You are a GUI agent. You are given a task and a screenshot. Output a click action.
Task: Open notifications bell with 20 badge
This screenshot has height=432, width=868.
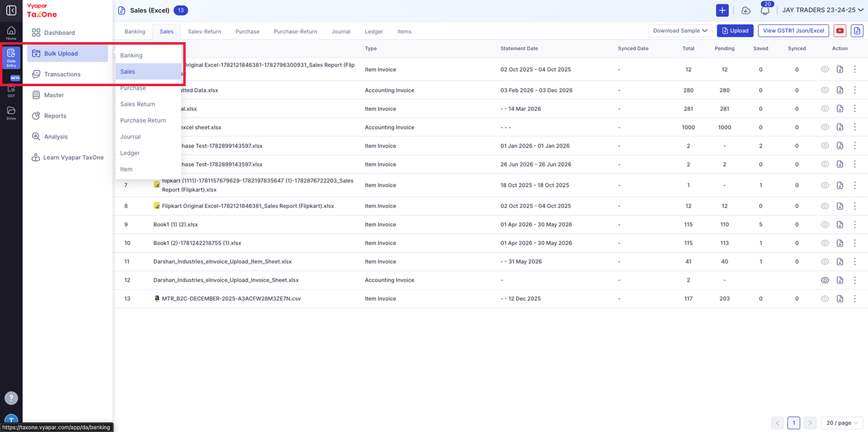(x=766, y=10)
